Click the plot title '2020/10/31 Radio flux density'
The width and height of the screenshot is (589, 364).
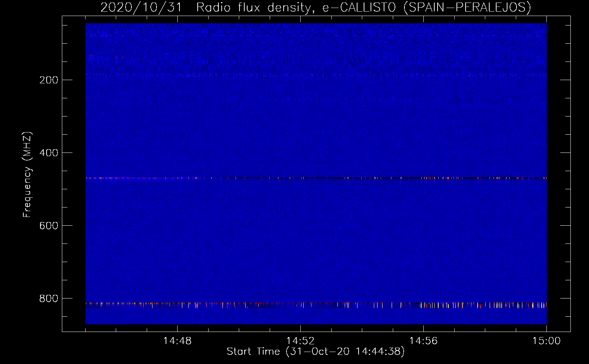tap(316, 8)
